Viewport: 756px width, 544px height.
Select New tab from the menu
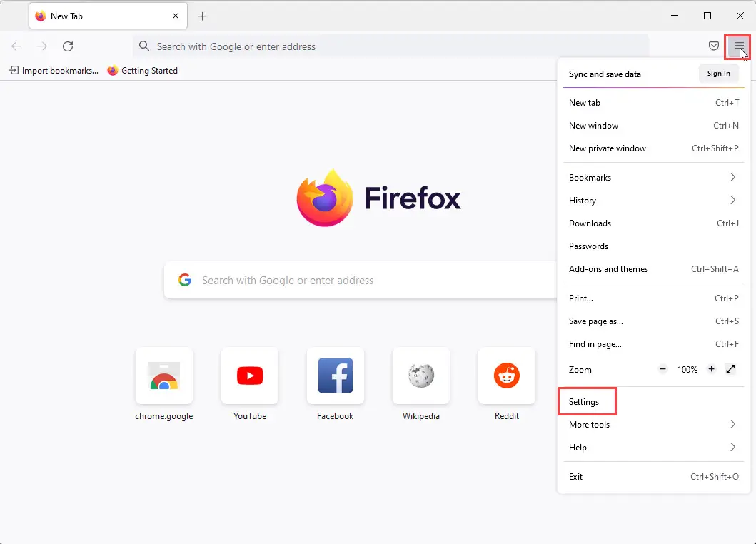tap(653, 102)
